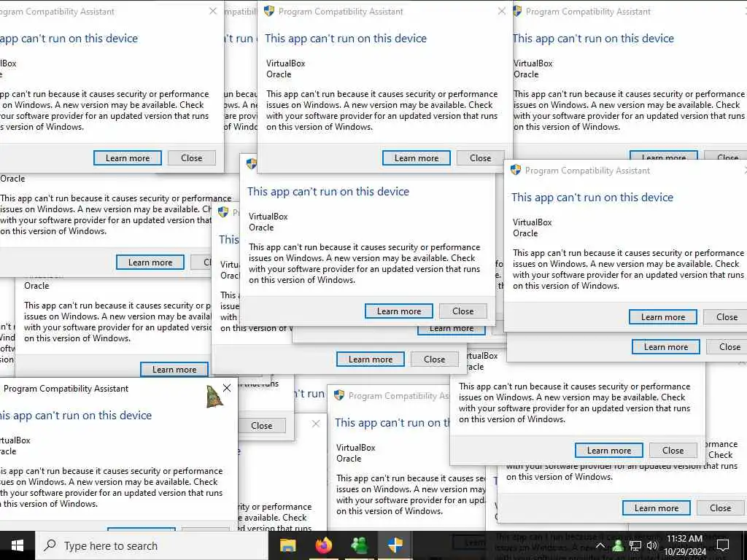Open the notification center speech-bubble icon
Screen dimensions: 747x560
pyautogui.click(x=723, y=545)
